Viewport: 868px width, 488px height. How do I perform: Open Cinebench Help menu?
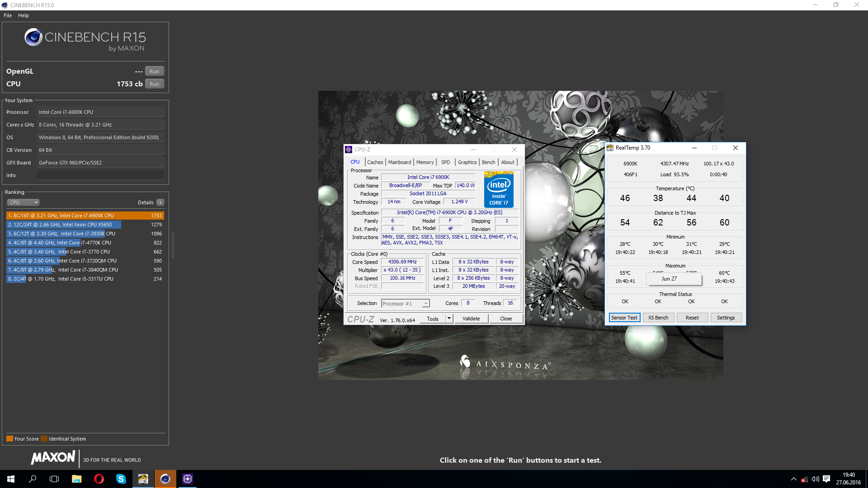click(24, 15)
